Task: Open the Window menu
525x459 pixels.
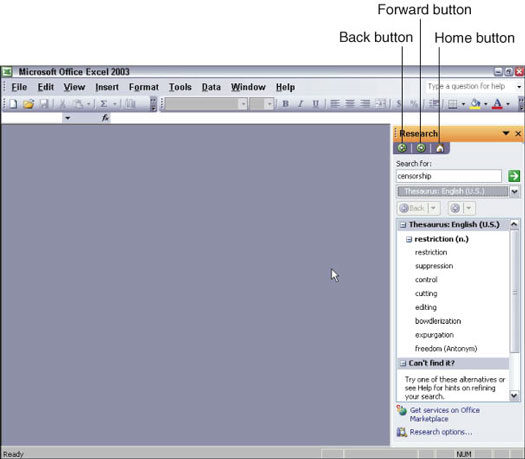Action: (x=248, y=87)
